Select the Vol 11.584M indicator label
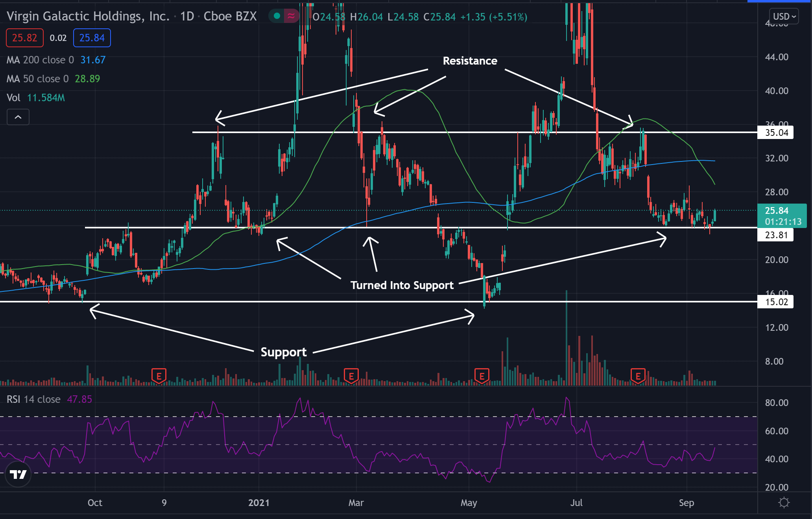The width and height of the screenshot is (812, 519). point(36,98)
